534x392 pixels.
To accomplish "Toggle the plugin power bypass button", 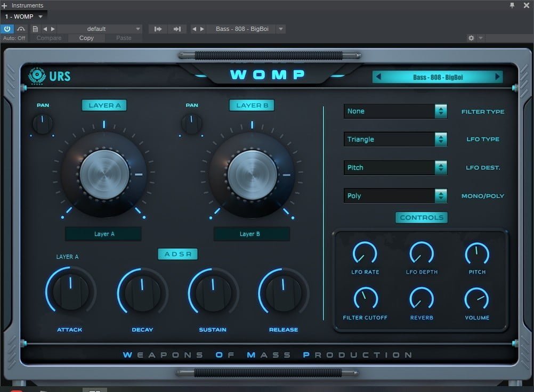I will tap(7, 29).
